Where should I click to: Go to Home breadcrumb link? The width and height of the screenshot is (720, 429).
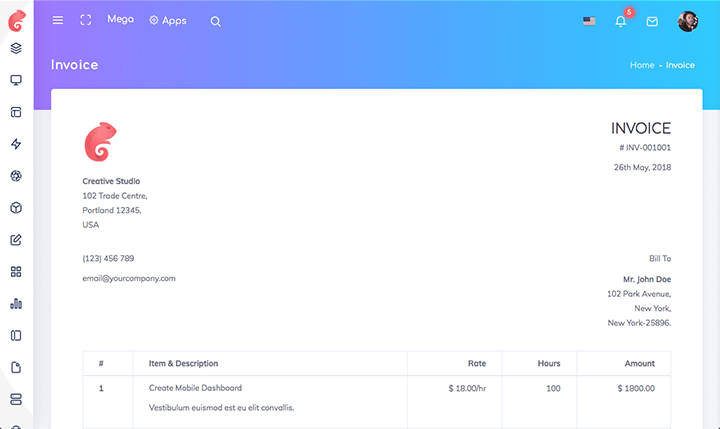pos(642,65)
